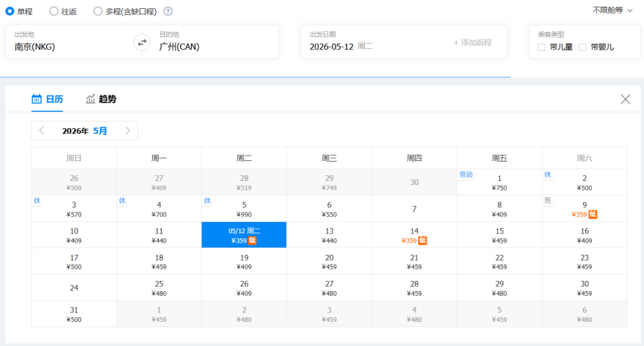Go to next month arrow
Viewport: 644px width, 346px height.
[x=127, y=131]
